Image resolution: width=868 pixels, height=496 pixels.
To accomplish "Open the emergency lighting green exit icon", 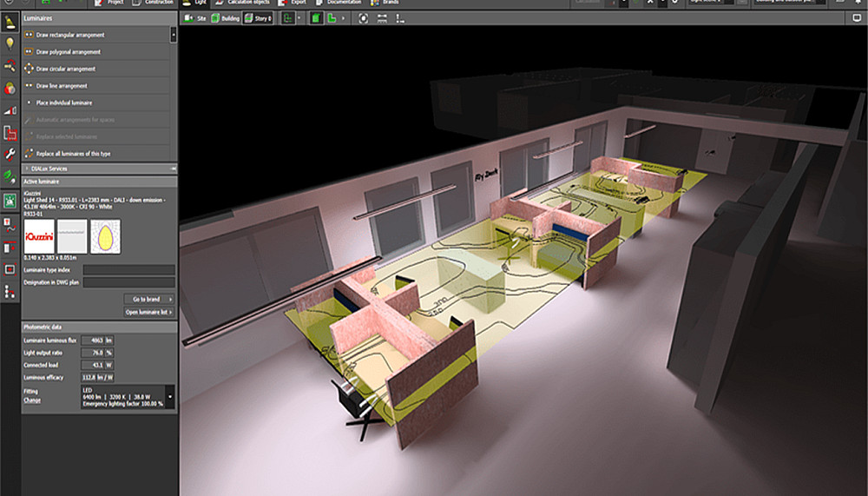I will [x=10, y=201].
